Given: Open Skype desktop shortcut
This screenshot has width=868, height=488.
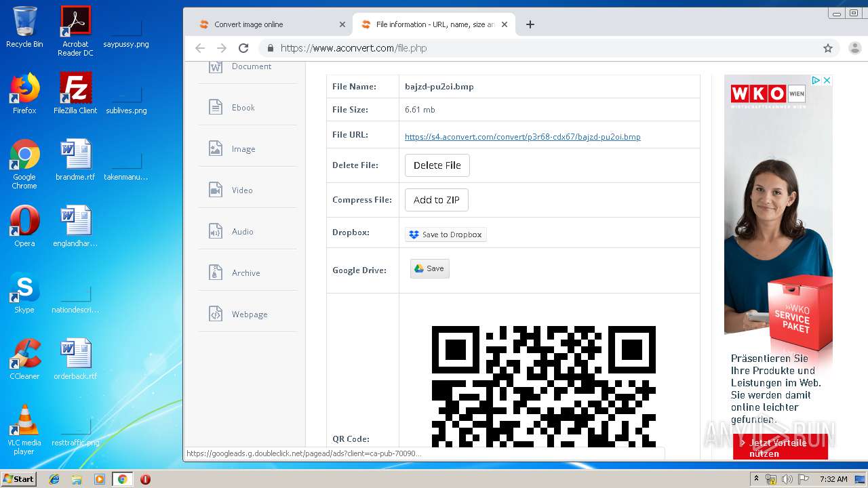Looking at the screenshot, I should [x=24, y=293].
